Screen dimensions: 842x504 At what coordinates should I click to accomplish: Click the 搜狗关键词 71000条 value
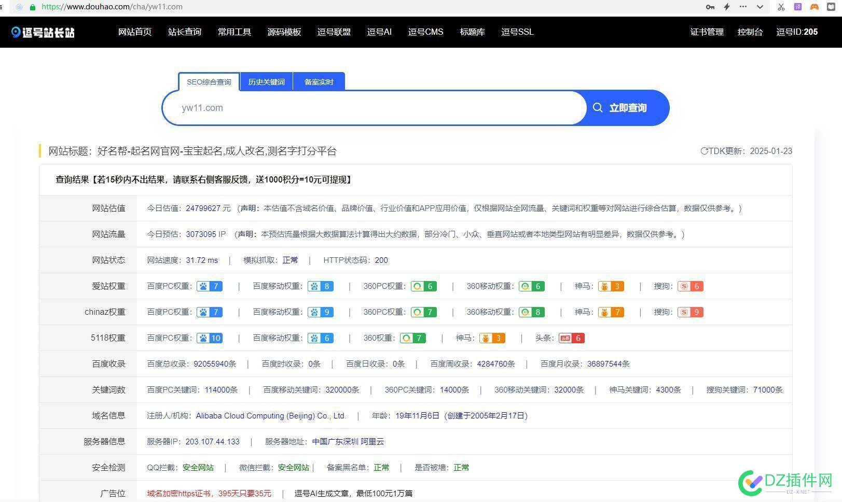point(768,390)
